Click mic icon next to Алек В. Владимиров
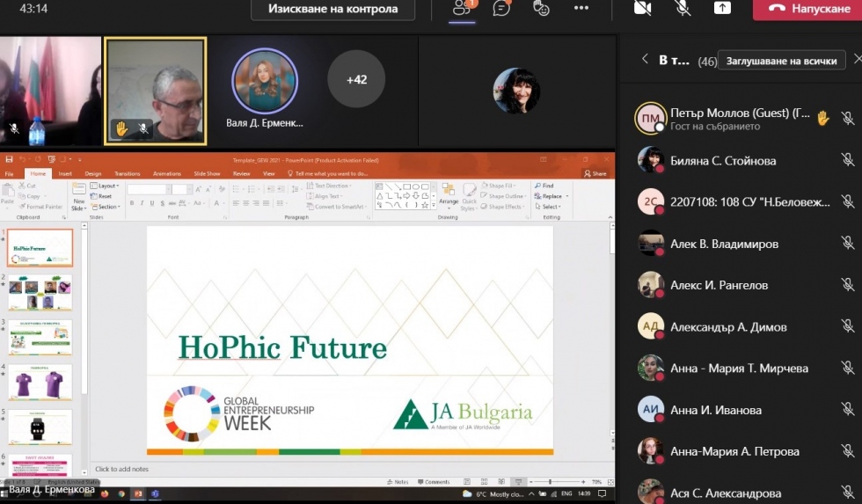The height and width of the screenshot is (504, 862). point(847,243)
